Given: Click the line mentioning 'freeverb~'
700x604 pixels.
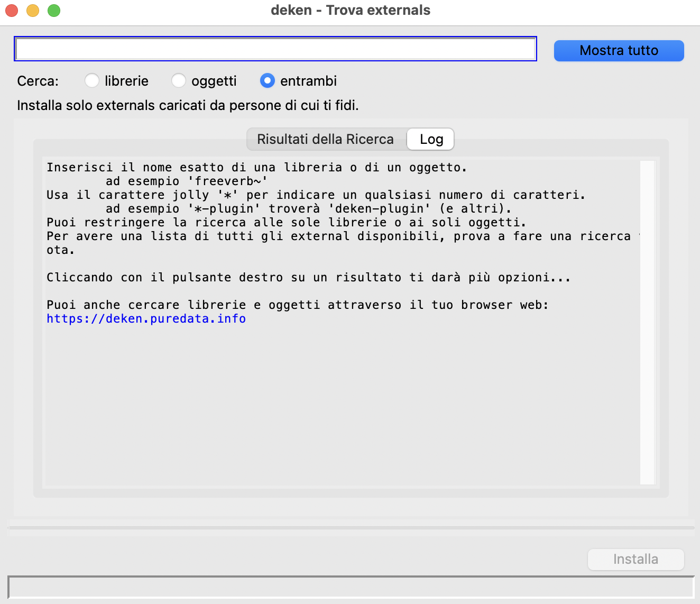Looking at the screenshot, I should [187, 181].
